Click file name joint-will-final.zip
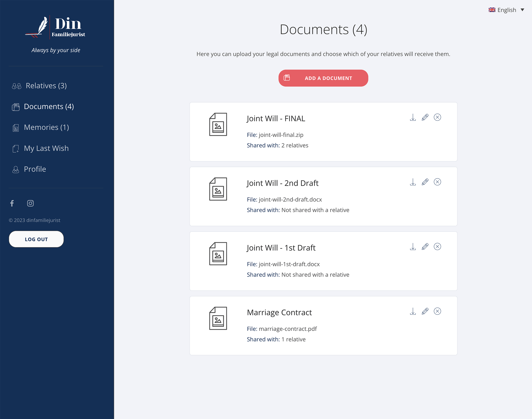 click(x=281, y=135)
